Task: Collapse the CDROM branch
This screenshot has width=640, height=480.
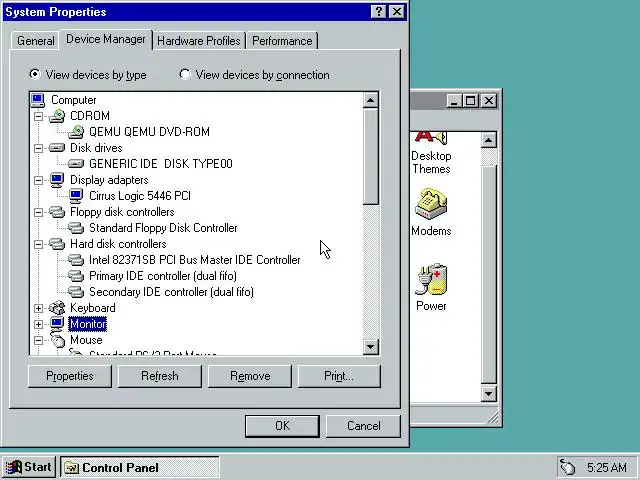Action: pos(38,116)
